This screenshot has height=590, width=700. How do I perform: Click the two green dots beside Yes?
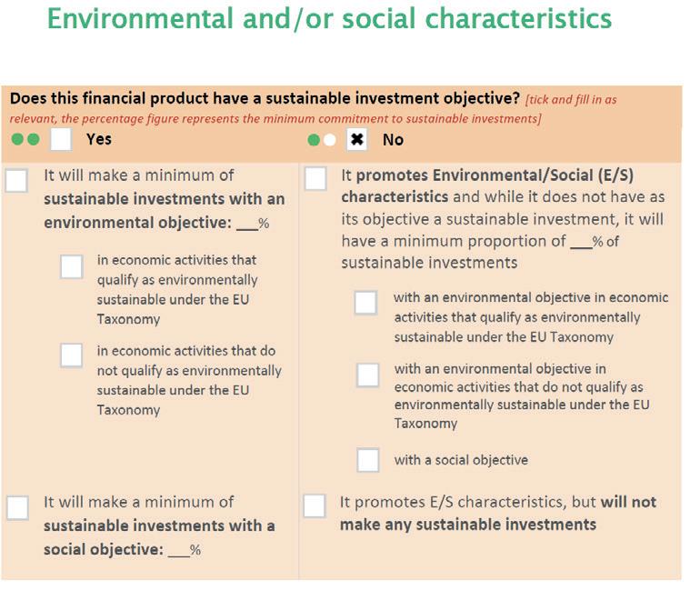point(25,139)
